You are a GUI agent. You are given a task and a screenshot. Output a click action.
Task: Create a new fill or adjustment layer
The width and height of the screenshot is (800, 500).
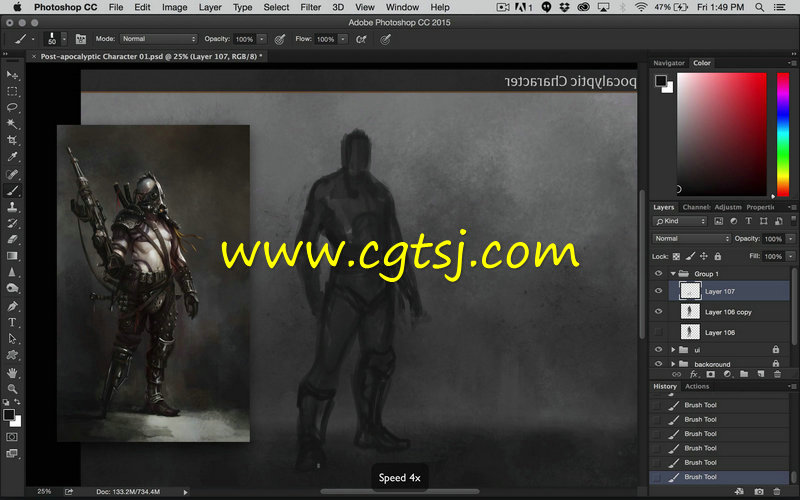[727, 374]
